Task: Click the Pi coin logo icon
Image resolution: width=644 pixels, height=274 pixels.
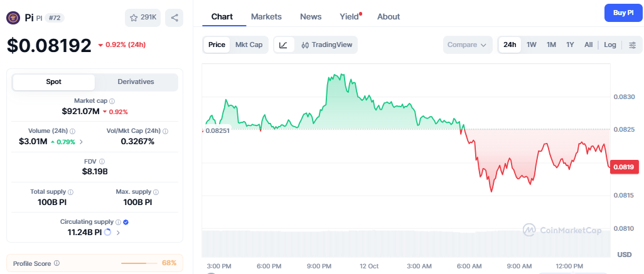Action: click(x=14, y=18)
